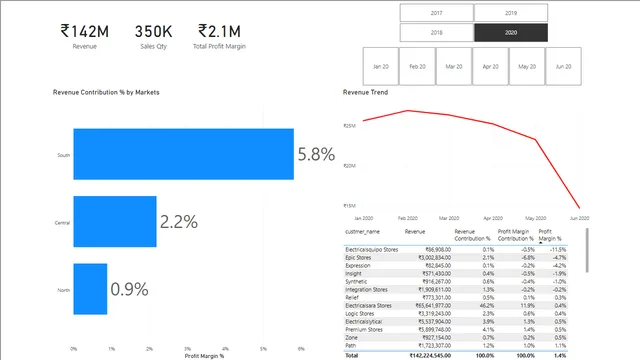Select the Insight customer row

pos(456,273)
